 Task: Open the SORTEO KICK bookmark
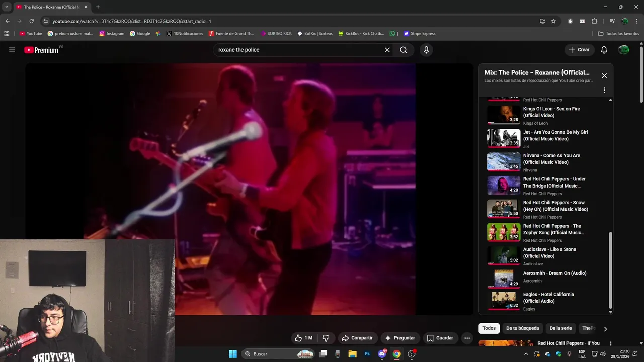point(276,34)
